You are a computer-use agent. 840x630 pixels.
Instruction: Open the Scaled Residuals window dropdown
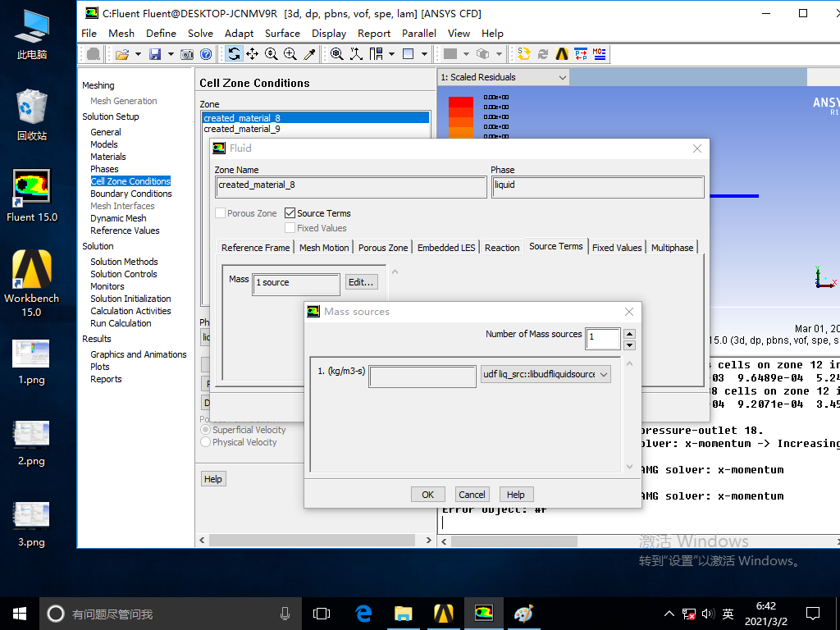click(x=504, y=77)
